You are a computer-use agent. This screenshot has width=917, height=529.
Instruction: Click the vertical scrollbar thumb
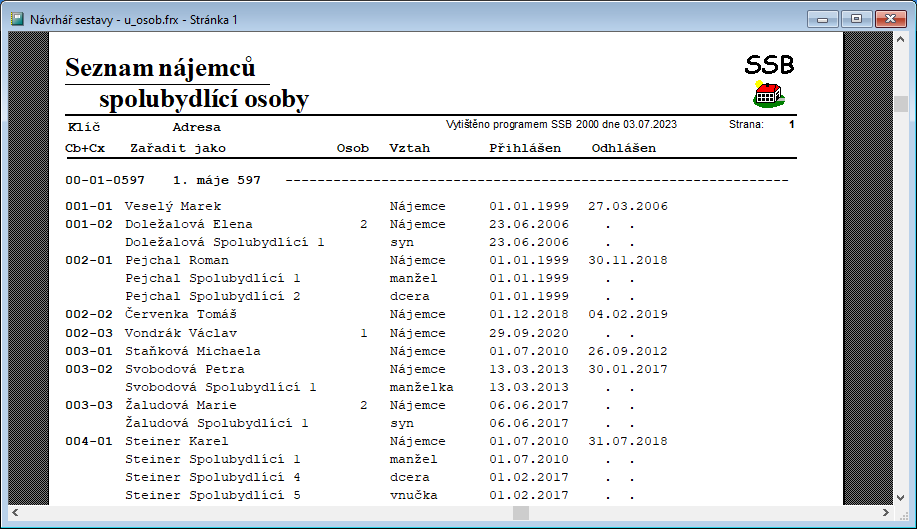[900, 104]
